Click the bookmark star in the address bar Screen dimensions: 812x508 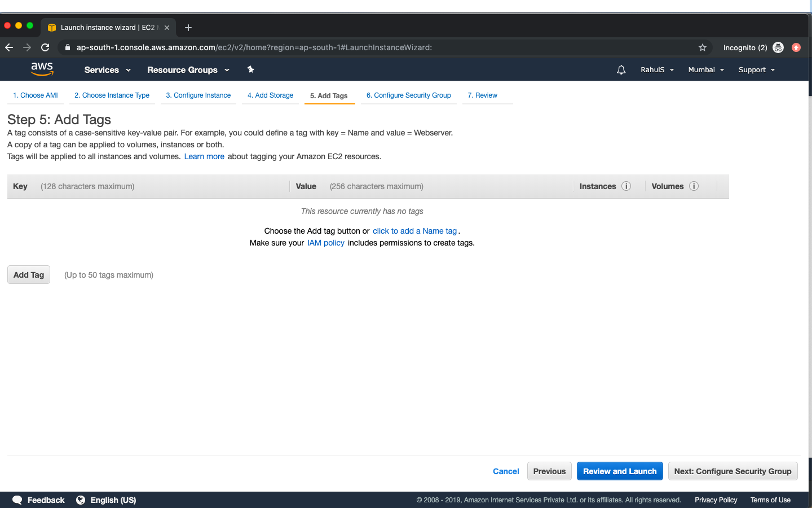pyautogui.click(x=703, y=47)
